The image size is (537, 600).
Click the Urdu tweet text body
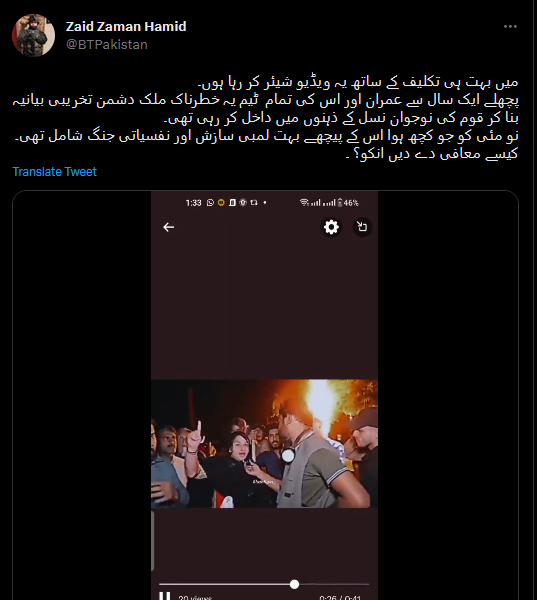266,118
